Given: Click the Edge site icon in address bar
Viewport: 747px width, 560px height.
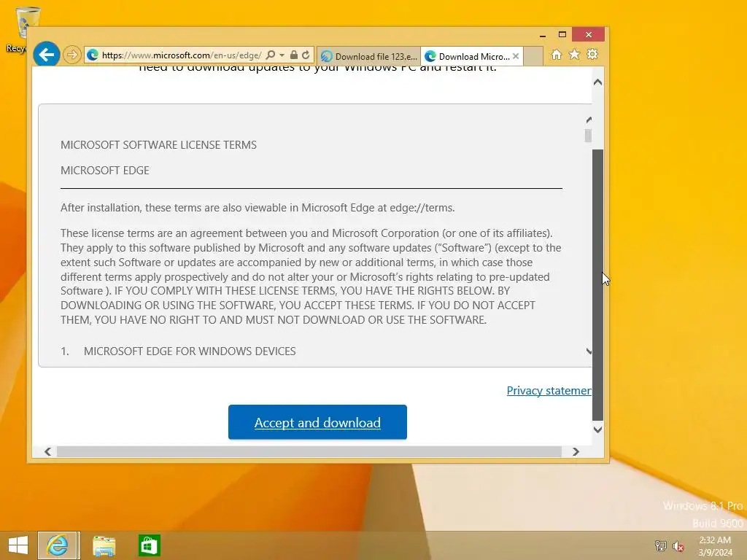Looking at the screenshot, I should (x=93, y=55).
